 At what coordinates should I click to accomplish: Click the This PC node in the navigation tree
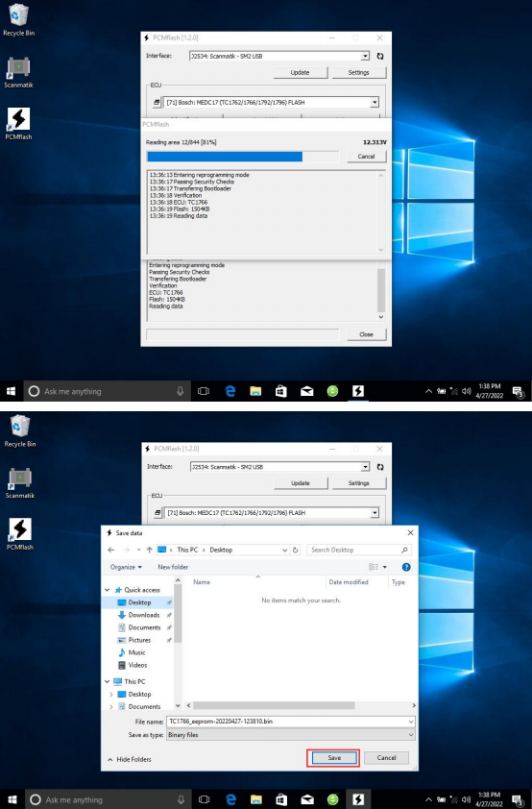pyautogui.click(x=134, y=681)
